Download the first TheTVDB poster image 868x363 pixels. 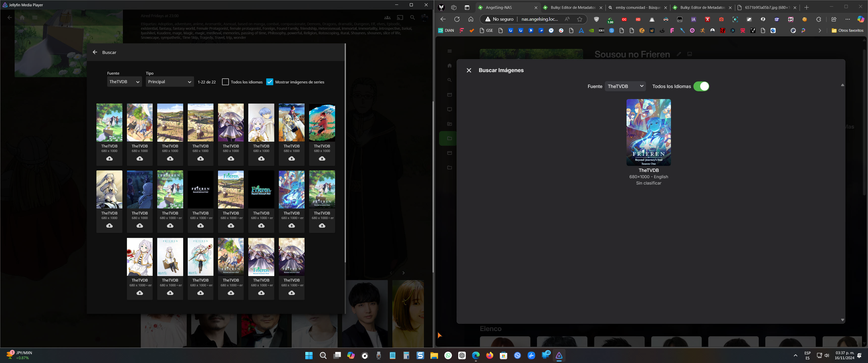(x=110, y=159)
